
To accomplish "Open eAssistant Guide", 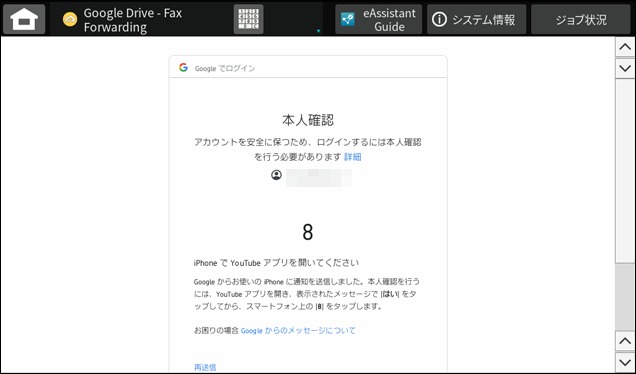I will (x=378, y=19).
